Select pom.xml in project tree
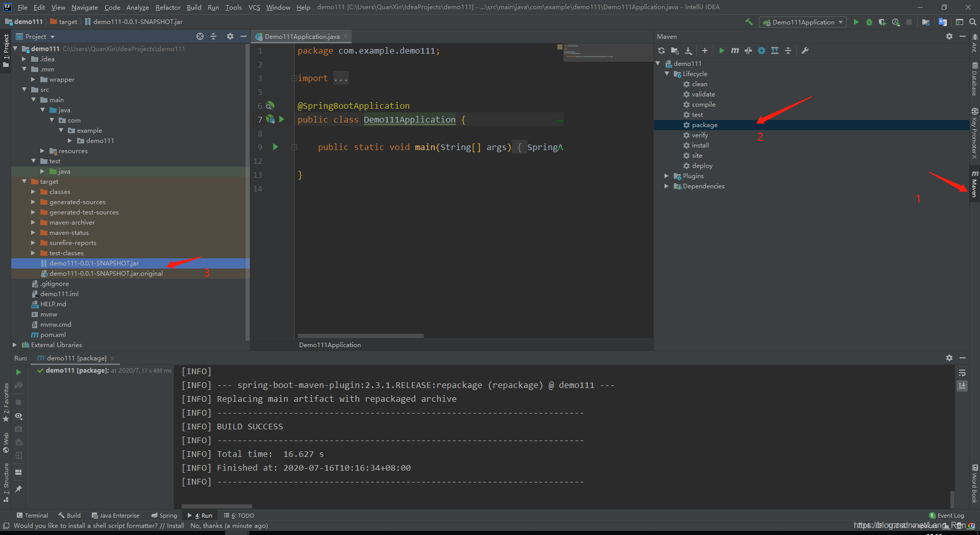The width and height of the screenshot is (980, 535). click(x=53, y=334)
